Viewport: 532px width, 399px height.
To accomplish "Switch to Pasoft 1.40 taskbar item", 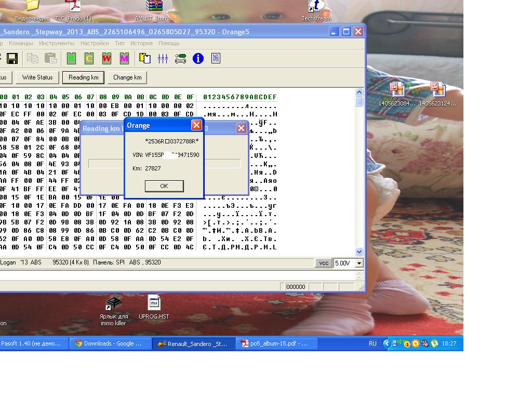I will pos(34,344).
